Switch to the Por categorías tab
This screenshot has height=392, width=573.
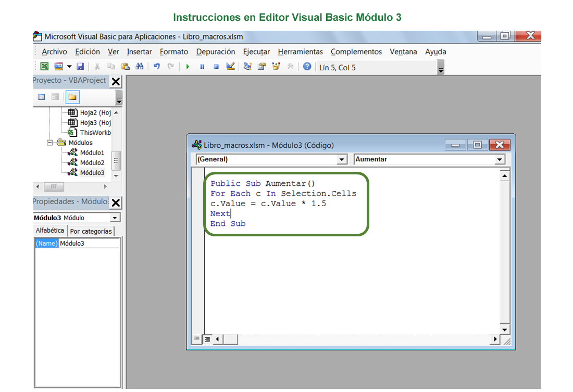pos(91,231)
